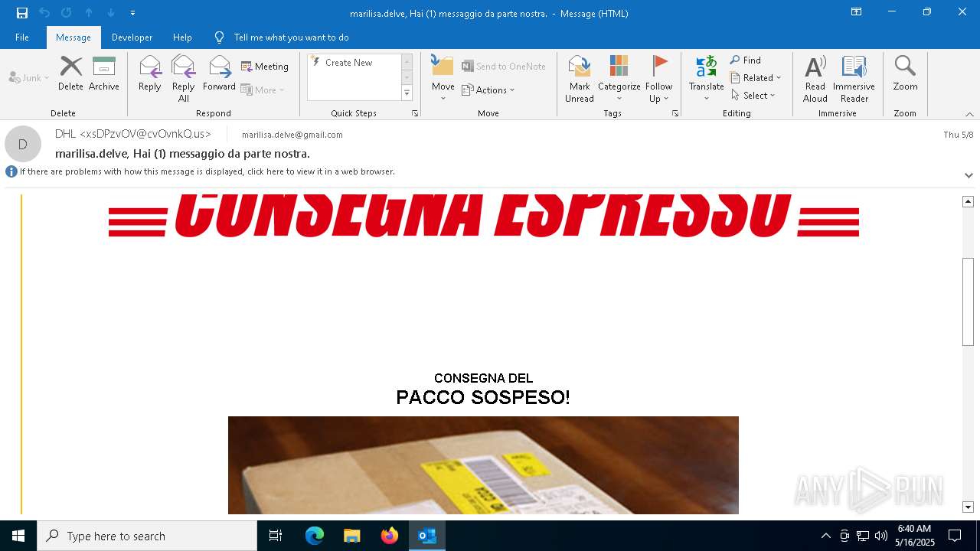The height and width of the screenshot is (551, 980).
Task: Open the Windows Start menu
Action: [18, 536]
